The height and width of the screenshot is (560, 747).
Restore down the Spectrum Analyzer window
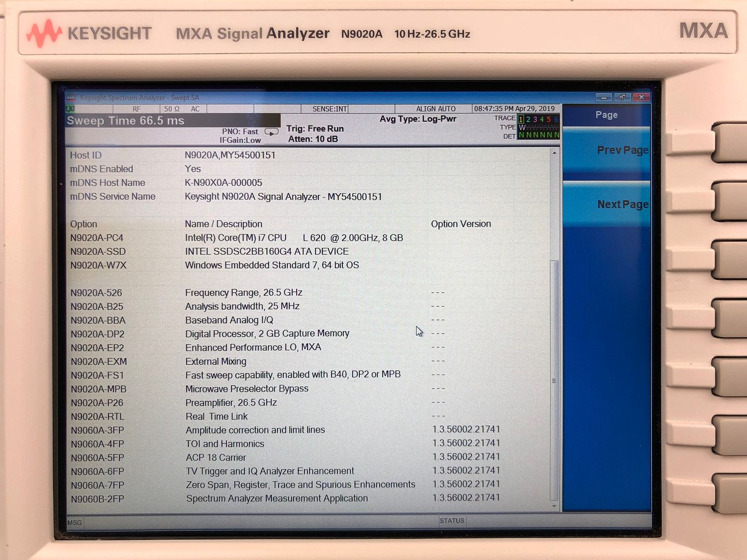622,97
